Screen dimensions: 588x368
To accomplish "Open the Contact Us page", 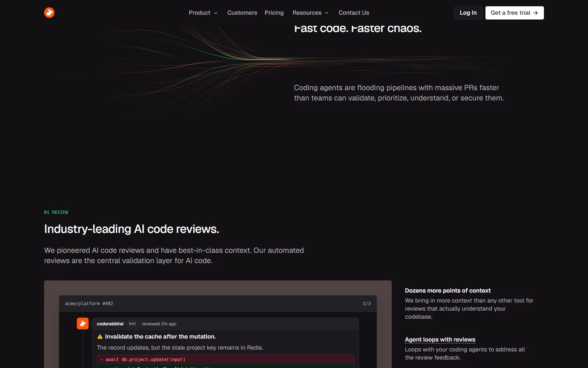I will (354, 13).
